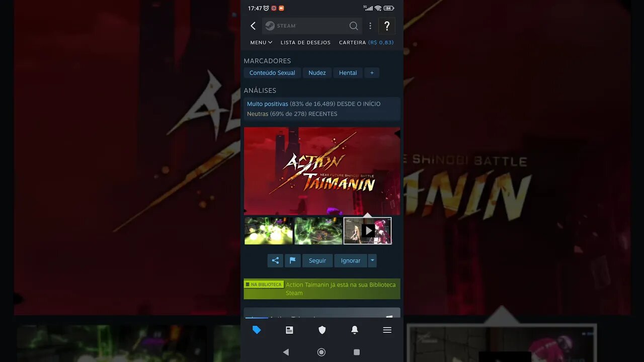Open the News tab icon
Image resolution: width=644 pixels, height=362 pixels.
click(289, 330)
